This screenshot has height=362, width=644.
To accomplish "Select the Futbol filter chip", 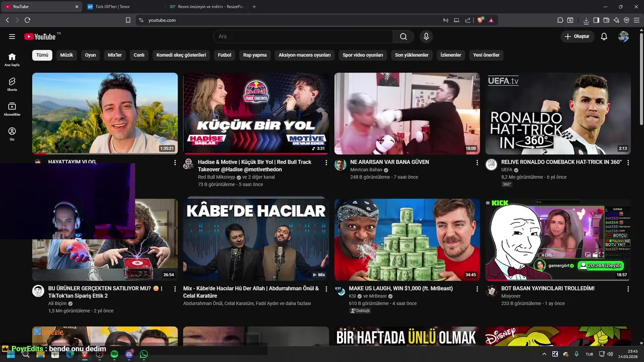I will 224,55.
